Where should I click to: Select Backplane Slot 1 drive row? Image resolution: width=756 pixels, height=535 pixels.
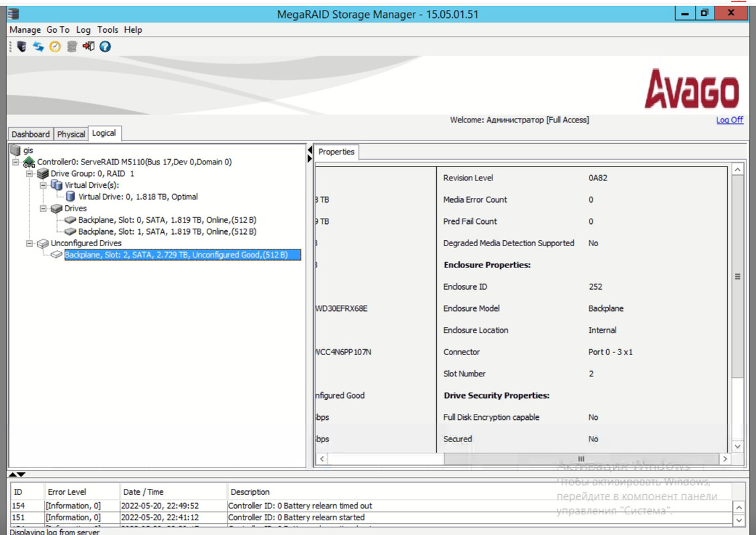(x=167, y=231)
